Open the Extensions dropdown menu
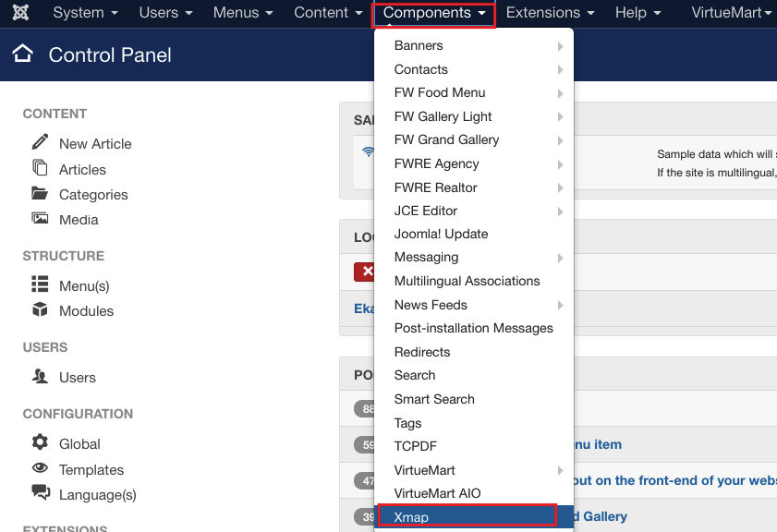Screen dimensions: 777x532 click(x=551, y=13)
